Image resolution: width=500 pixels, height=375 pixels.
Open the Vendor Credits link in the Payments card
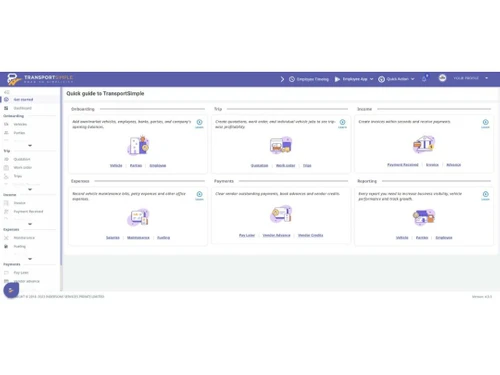(310, 235)
